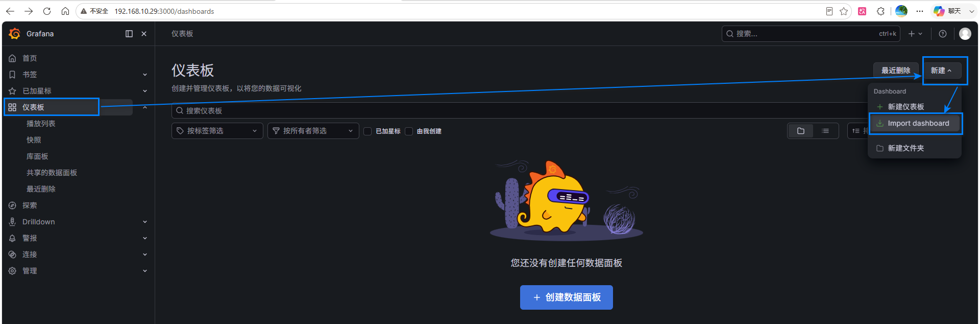Open the 按标签筛选 dropdown
Viewport: 980px width, 324px height.
(217, 131)
